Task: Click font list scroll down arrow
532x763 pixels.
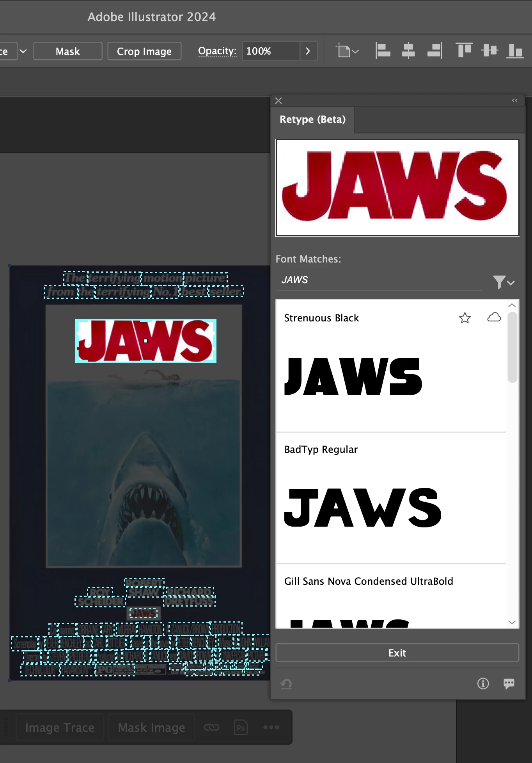Action: [512, 622]
